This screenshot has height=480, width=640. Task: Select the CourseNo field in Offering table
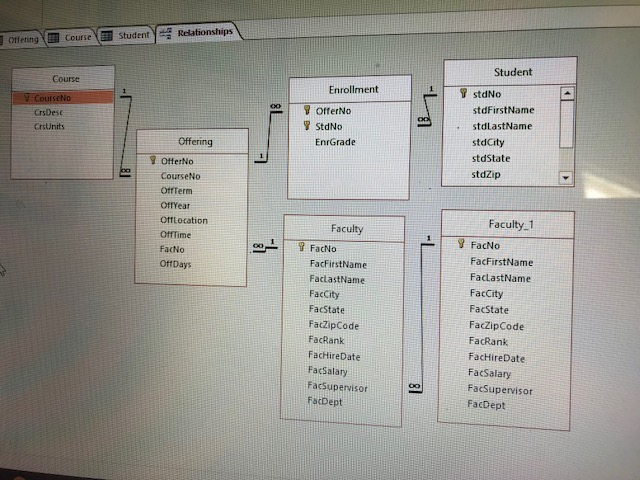[180, 176]
